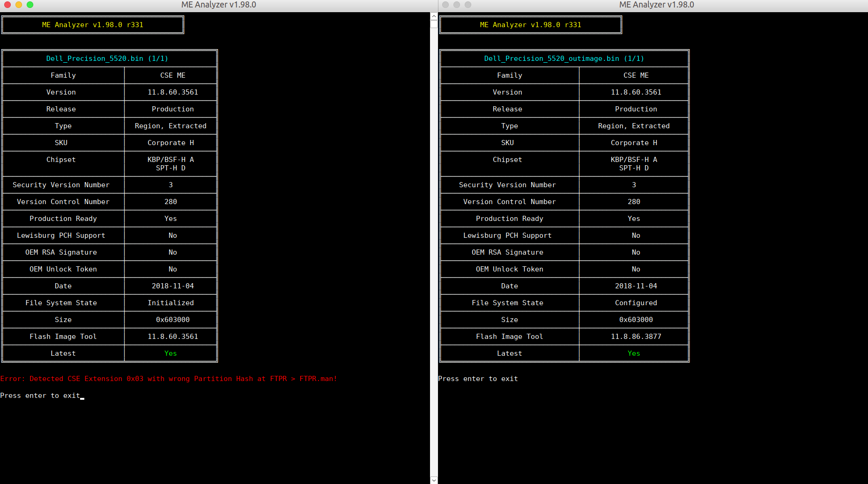Click File System State label in outimage table
This screenshot has width=868, height=484.
(x=507, y=303)
